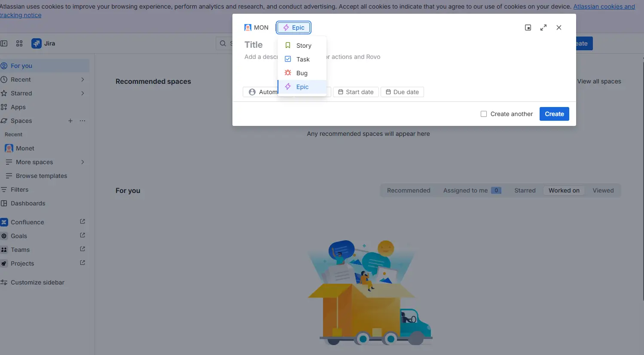
Task: Click the Monet space avatar
Action: coord(9,148)
